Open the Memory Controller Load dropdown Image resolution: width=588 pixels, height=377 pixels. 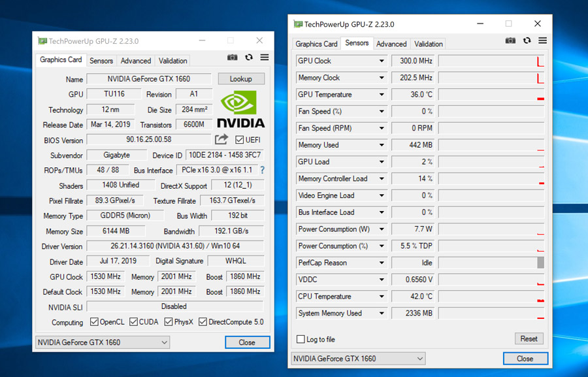pos(382,178)
